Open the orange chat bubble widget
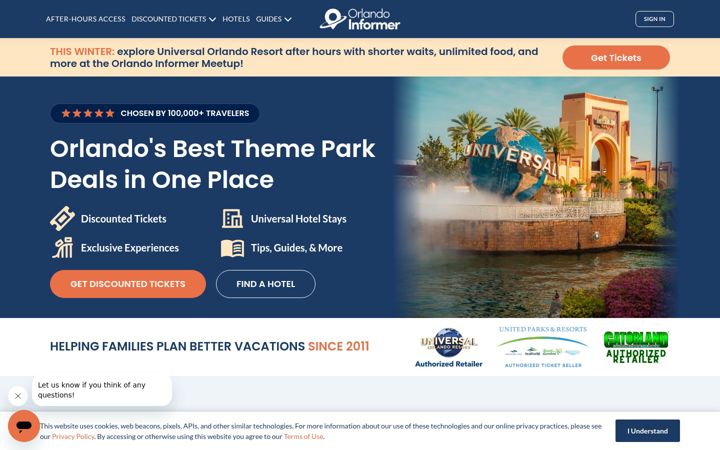Image resolution: width=720 pixels, height=450 pixels. tap(23, 426)
